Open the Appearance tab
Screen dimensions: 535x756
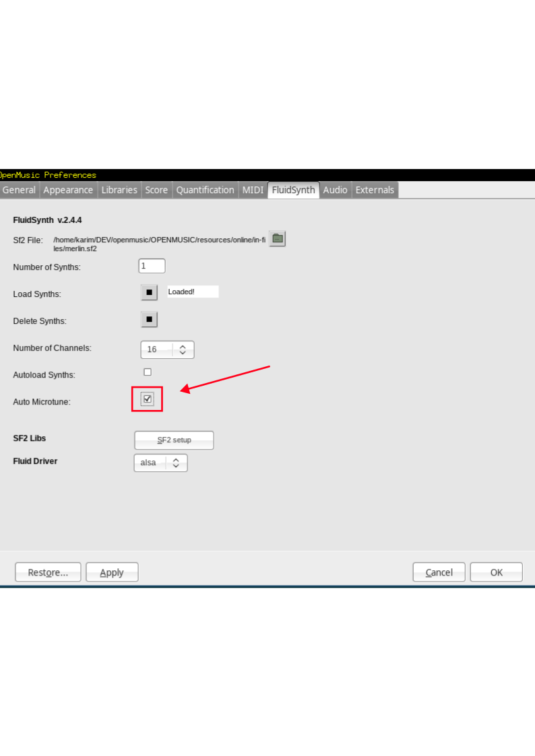point(68,190)
